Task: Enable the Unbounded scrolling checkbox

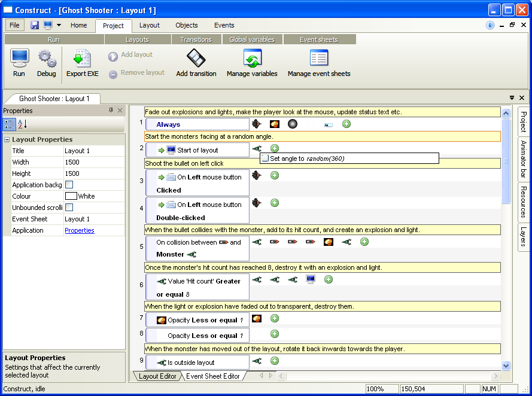Action: click(x=69, y=208)
